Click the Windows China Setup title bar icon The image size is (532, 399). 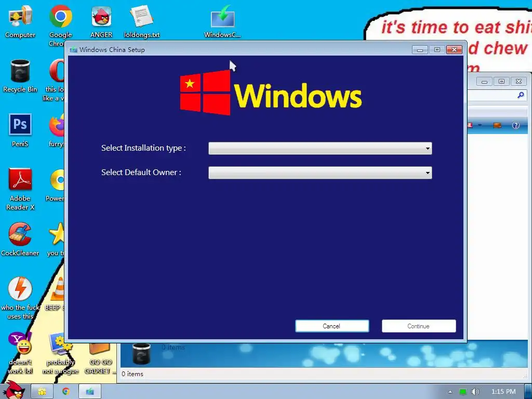[x=73, y=50]
